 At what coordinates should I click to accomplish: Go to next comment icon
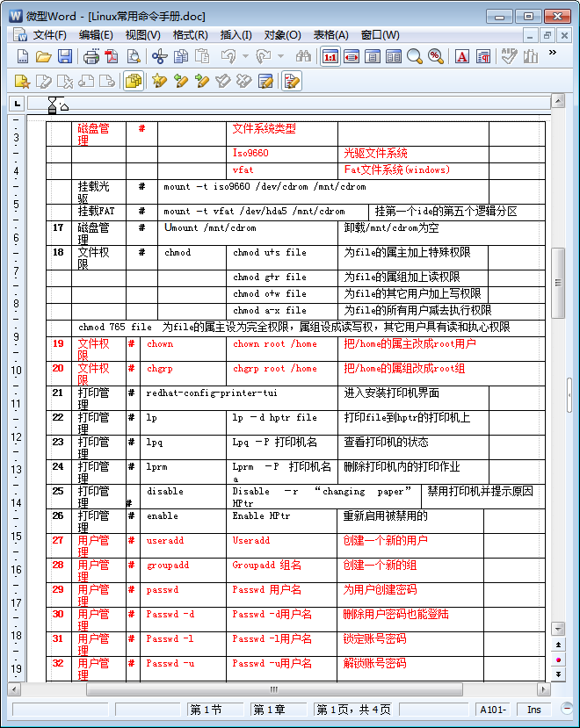click(x=107, y=82)
